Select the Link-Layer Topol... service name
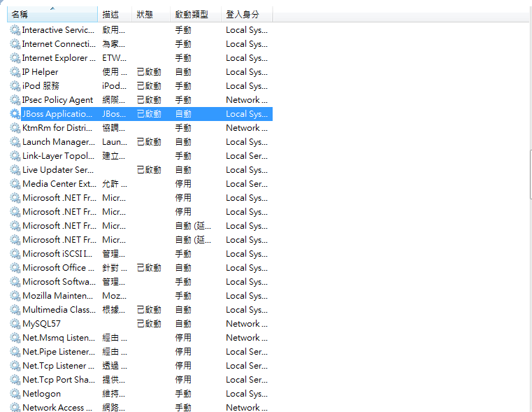532x412 pixels. 58,156
